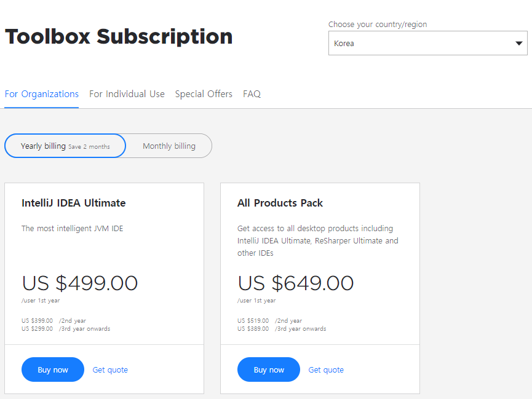Click Get quote for All Products Pack
Screen dimensions: 532x399
326,370
